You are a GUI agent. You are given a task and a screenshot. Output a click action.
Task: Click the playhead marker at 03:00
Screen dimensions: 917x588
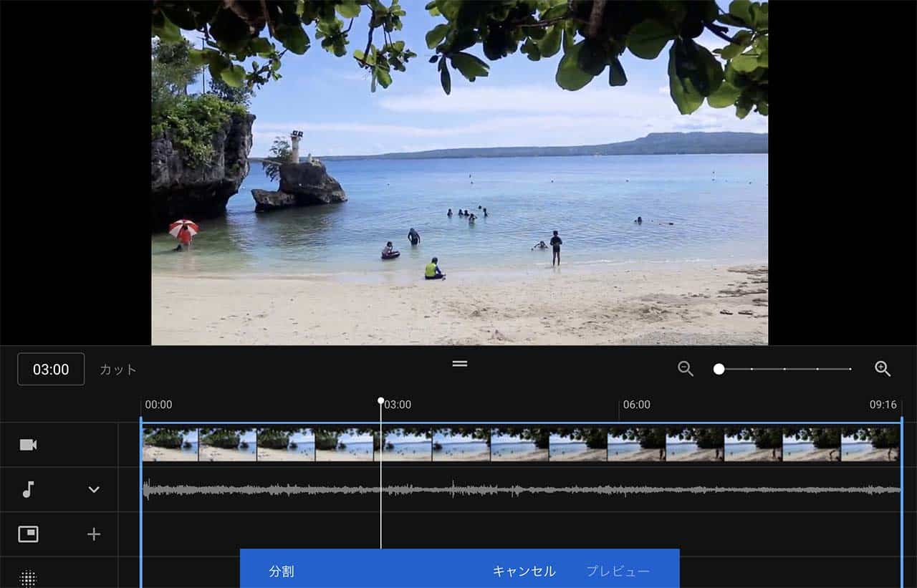click(x=380, y=401)
